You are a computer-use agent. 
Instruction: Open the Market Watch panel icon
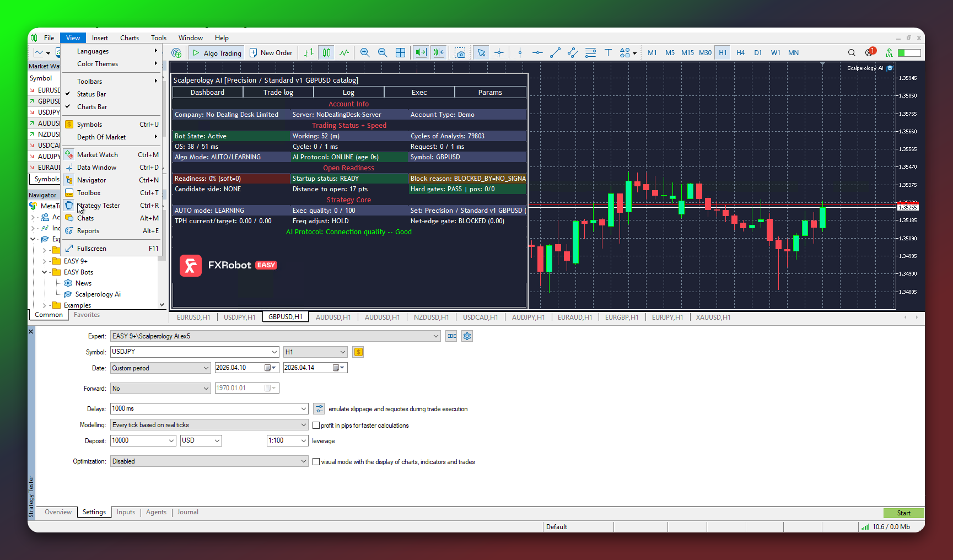click(68, 154)
